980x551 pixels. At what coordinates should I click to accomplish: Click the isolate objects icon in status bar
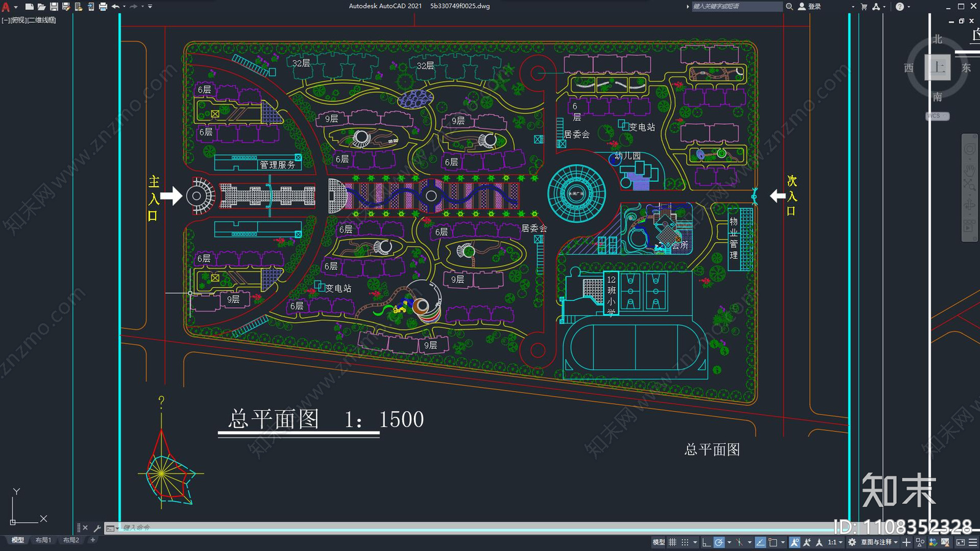[919, 542]
